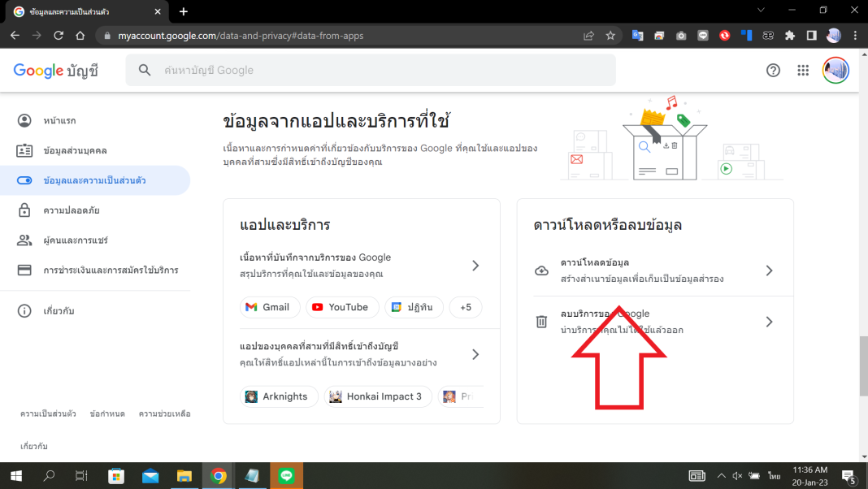Click the help question mark icon
The height and width of the screenshot is (489, 868).
772,71
